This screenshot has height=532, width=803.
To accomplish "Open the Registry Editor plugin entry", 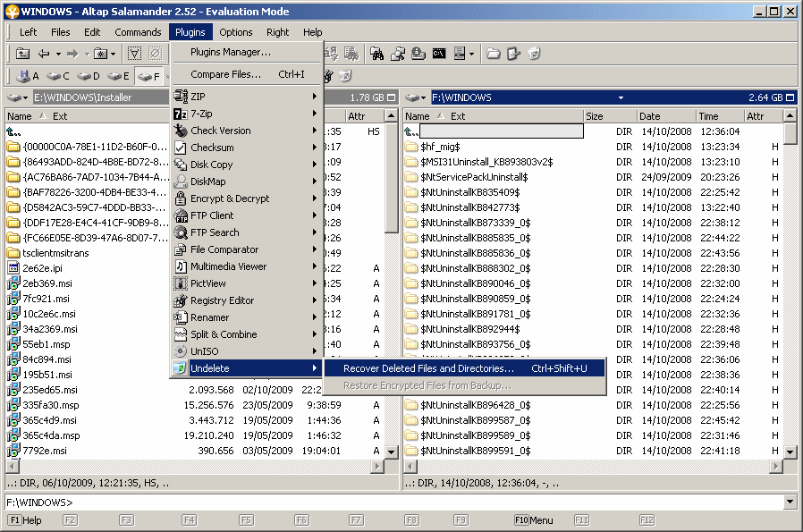I will (246, 300).
